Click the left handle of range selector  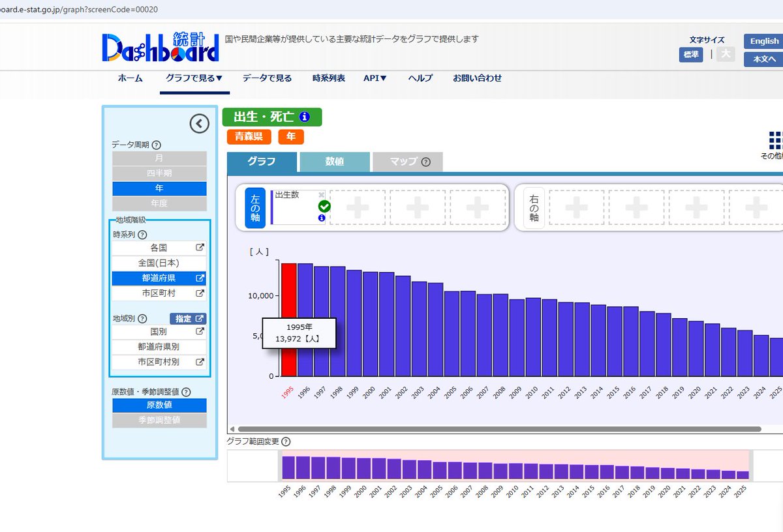point(279,465)
